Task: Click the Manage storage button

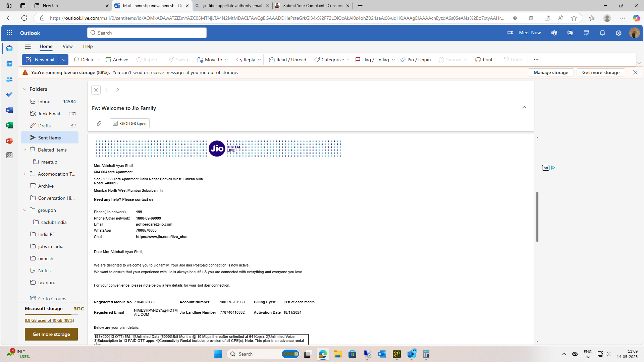Action: click(551, 72)
